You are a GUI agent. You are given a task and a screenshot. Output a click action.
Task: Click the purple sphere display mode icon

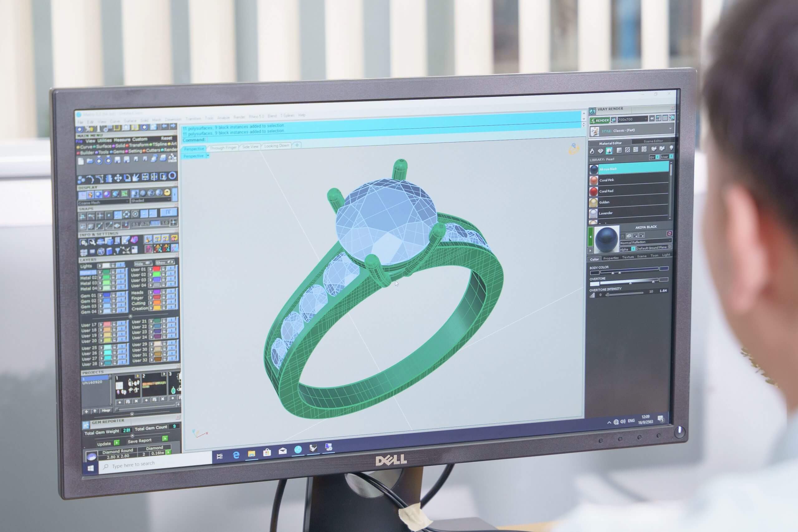[x=107, y=194]
